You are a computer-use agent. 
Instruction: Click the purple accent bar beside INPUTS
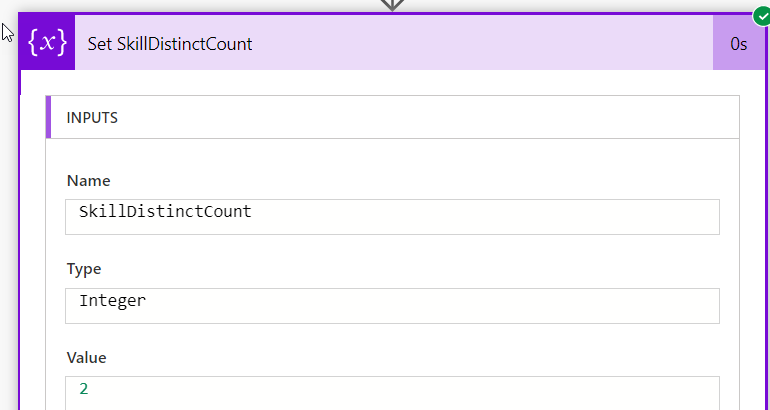click(49, 117)
